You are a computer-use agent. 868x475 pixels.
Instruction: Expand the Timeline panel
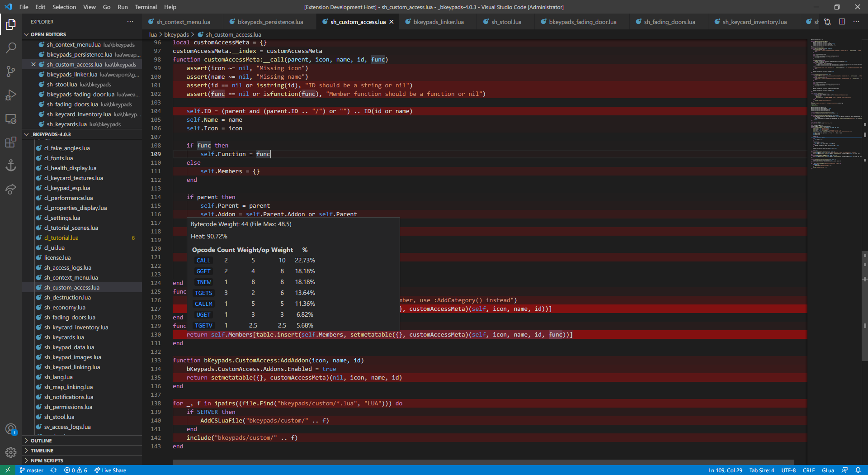coord(42,451)
